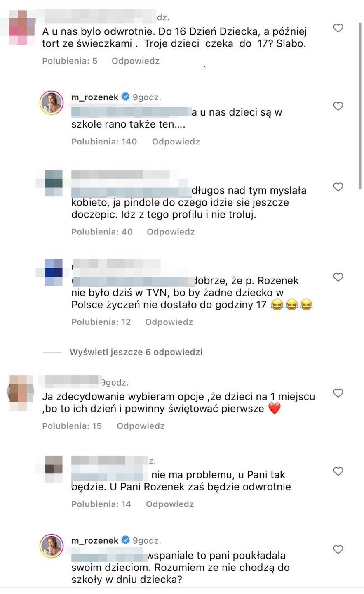View who liked 'Polubienia: 140'
Viewport: 364px width, 594px height.
click(104, 142)
